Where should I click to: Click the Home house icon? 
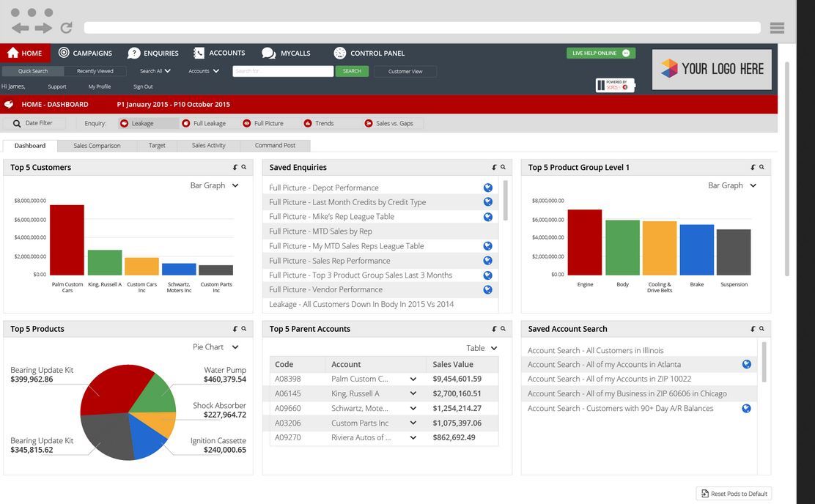(x=12, y=53)
